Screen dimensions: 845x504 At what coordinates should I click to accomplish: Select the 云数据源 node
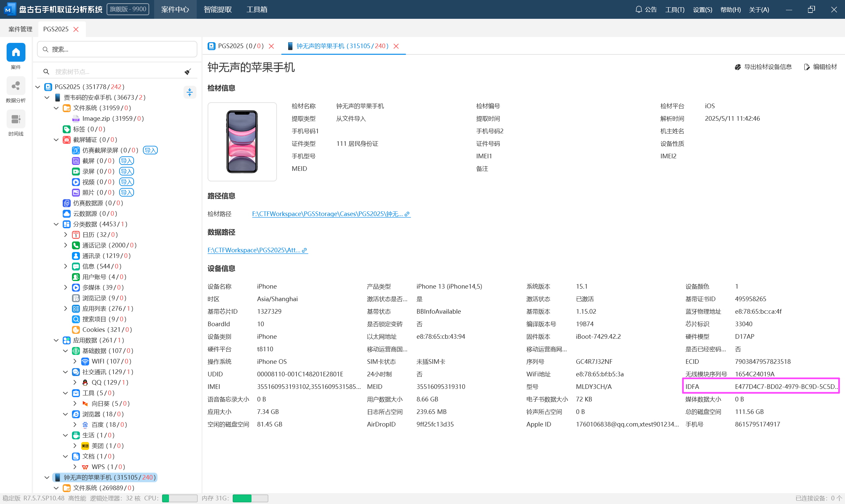point(90,213)
